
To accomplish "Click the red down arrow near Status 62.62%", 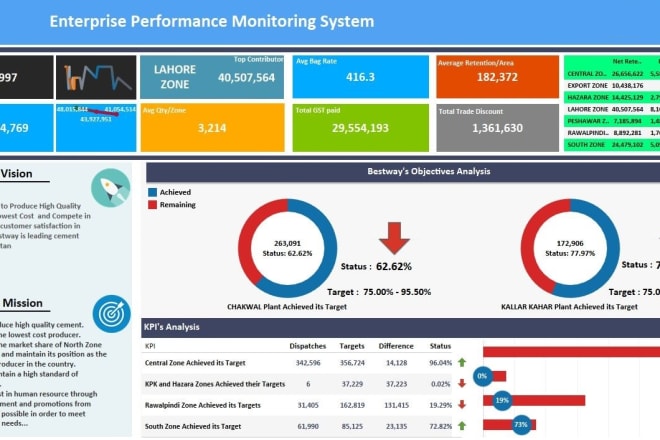I will pos(394,238).
